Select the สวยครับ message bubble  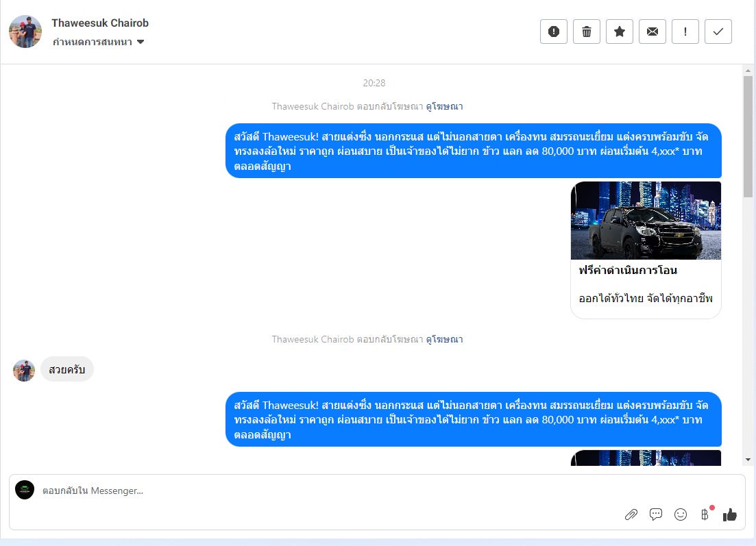(x=67, y=370)
